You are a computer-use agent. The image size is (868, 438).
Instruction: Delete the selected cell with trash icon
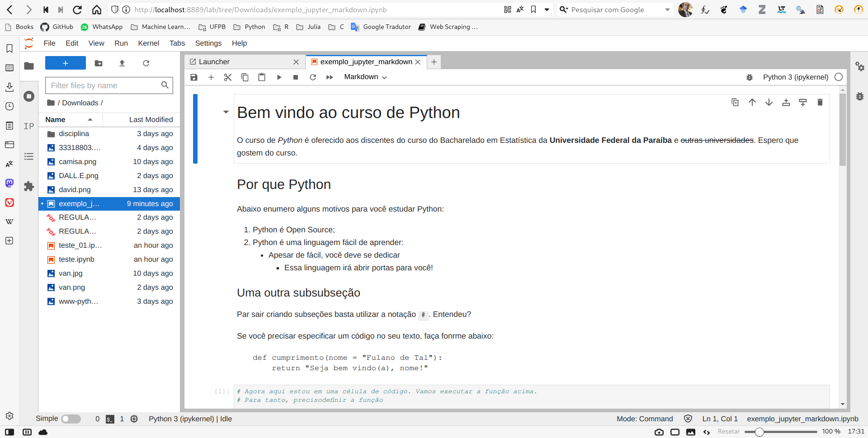click(x=820, y=103)
